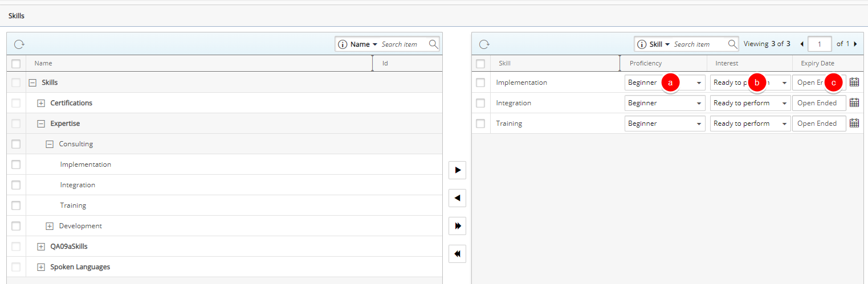Open calendar picker for Training expiry date
This screenshot has width=868, height=284.
(854, 124)
